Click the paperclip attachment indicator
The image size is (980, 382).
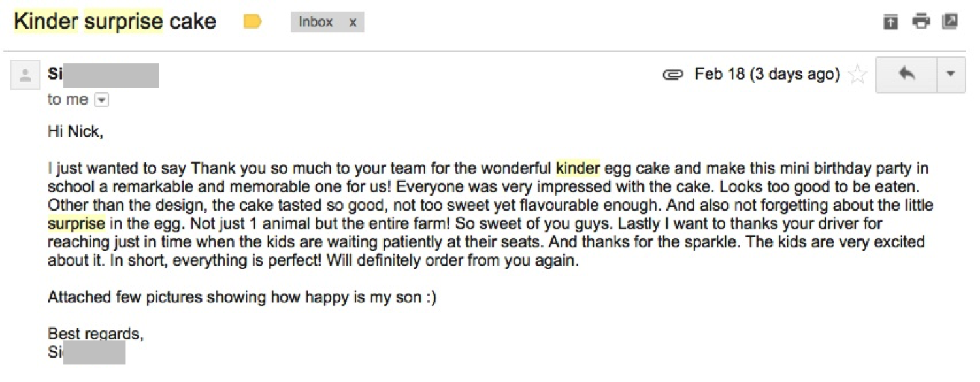674,74
